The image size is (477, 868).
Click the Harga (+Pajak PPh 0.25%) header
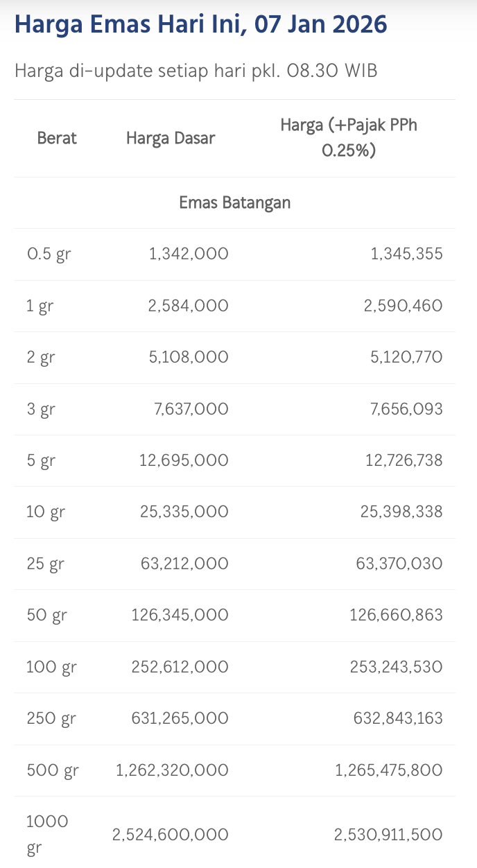[x=349, y=137]
